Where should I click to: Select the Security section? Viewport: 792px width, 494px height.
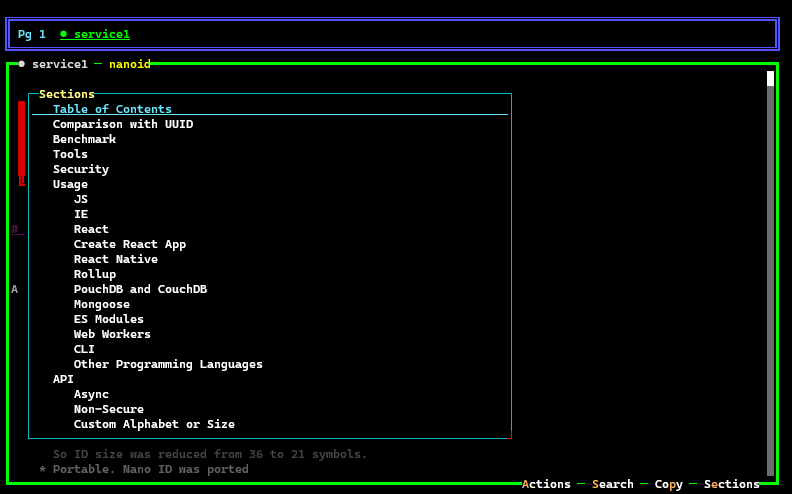[81, 169]
